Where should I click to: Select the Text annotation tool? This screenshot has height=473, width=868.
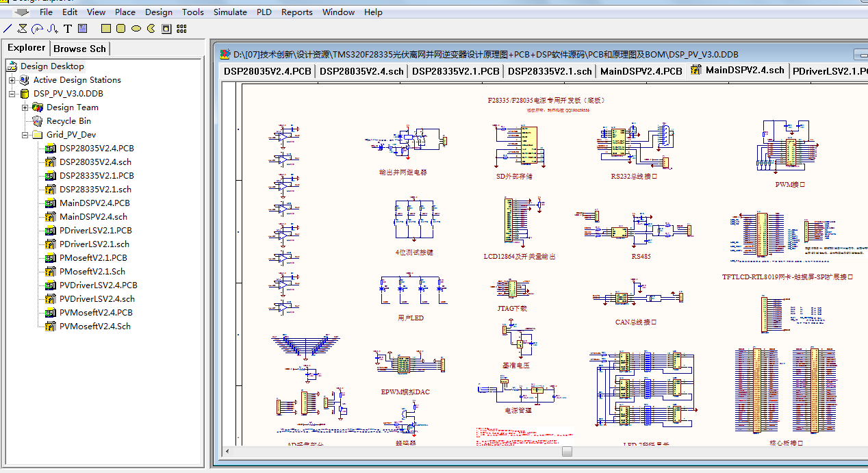pyautogui.click(x=68, y=29)
